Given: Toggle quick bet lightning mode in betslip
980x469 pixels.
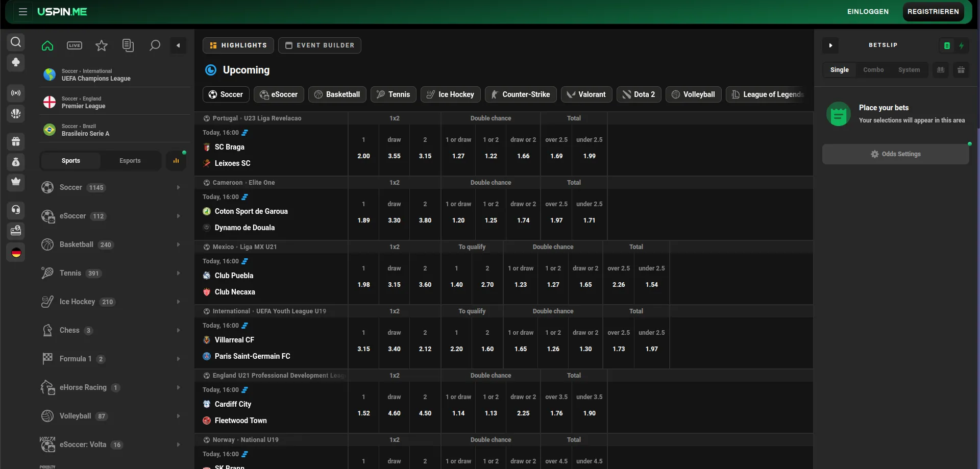Looking at the screenshot, I should (961, 45).
